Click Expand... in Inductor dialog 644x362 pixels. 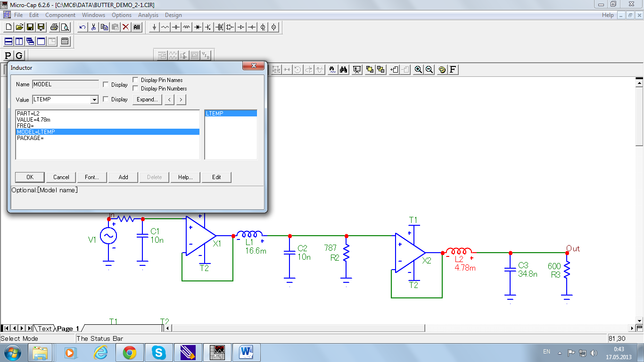click(147, 99)
